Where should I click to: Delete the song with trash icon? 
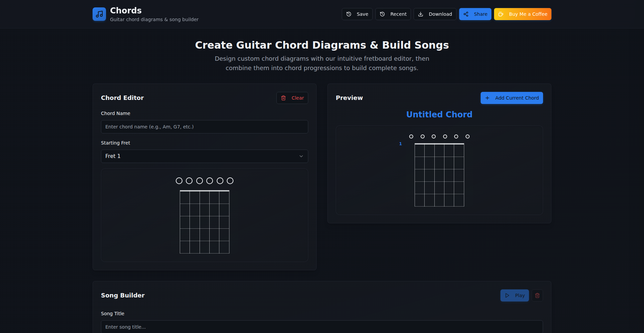coord(537,295)
